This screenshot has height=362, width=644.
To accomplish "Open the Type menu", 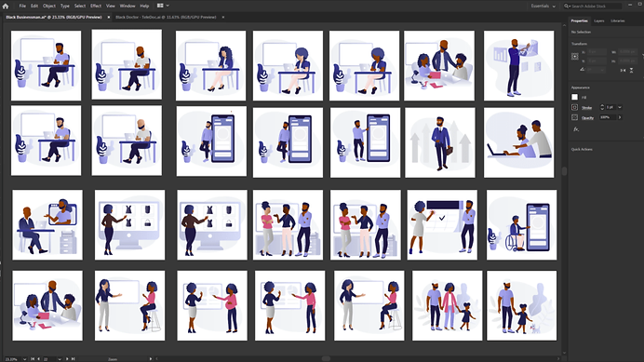I will coord(65,6).
